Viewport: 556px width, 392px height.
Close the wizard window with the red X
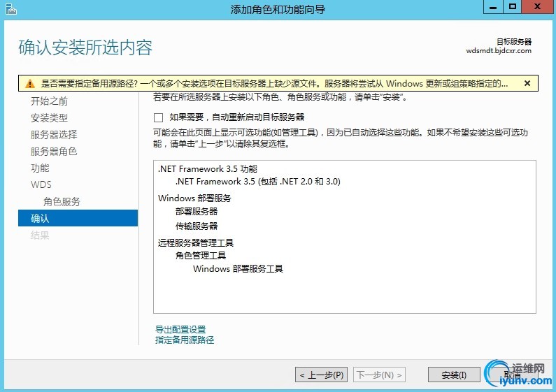(x=538, y=7)
